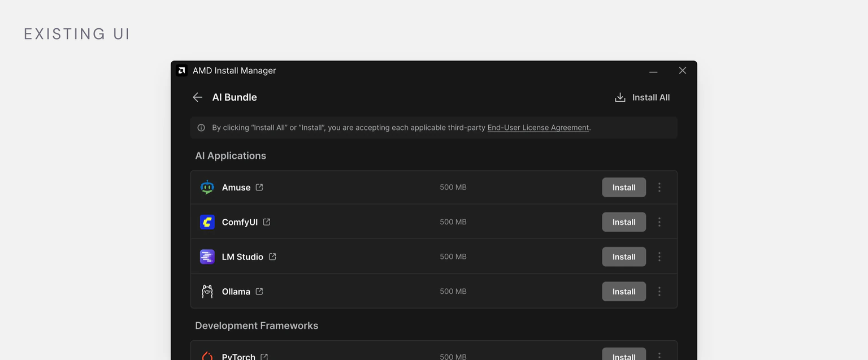The width and height of the screenshot is (868, 360).
Task: Open LM Studio external link icon
Action: tap(272, 257)
